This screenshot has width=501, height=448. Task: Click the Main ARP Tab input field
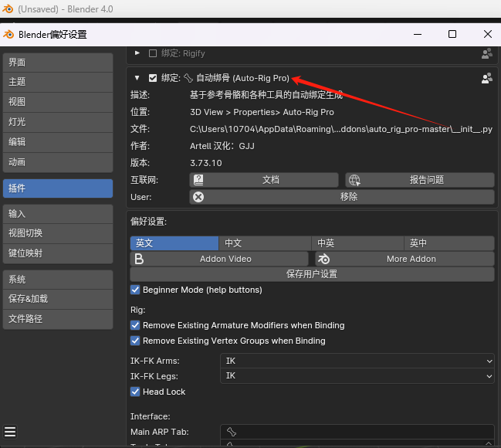tap(357, 432)
